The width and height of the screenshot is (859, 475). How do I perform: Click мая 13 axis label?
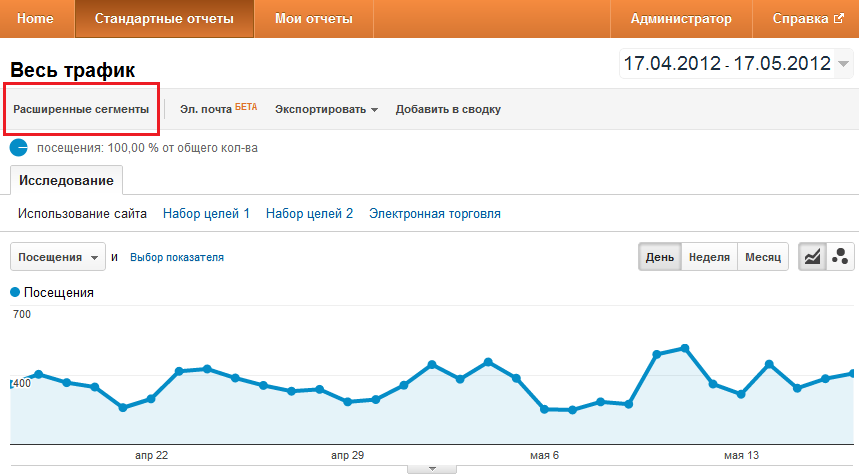(x=742, y=455)
